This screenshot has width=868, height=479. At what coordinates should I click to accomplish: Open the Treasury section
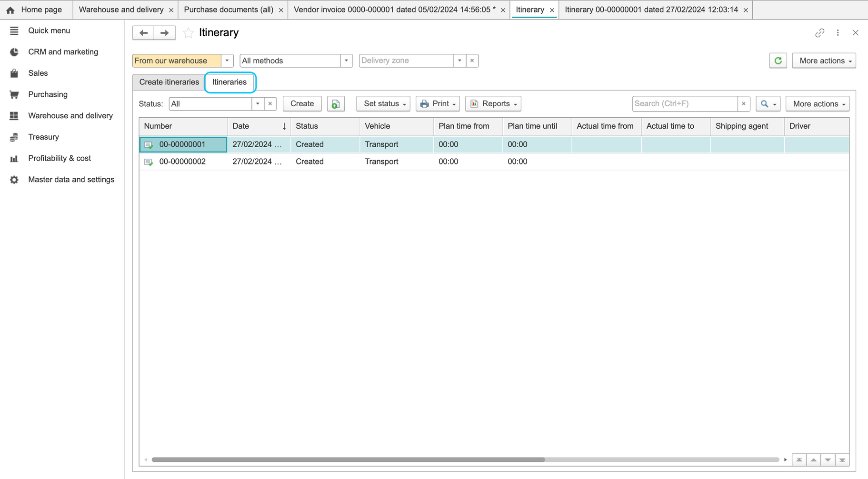pos(43,137)
